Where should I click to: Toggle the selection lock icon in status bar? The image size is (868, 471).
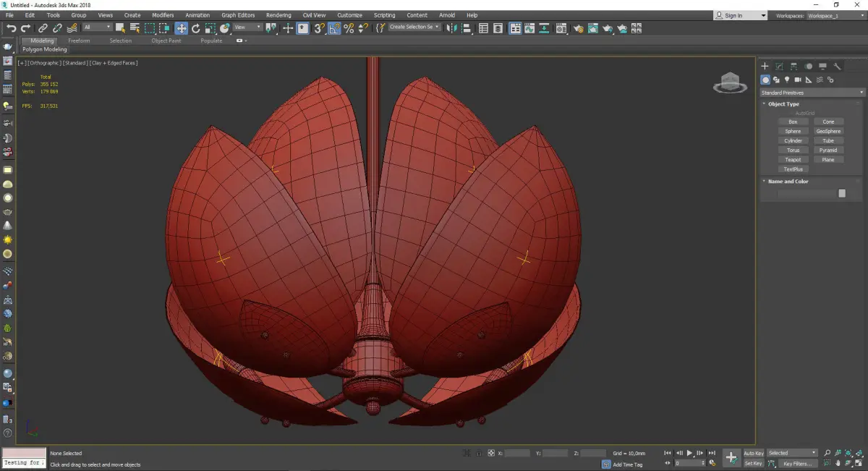(479, 453)
